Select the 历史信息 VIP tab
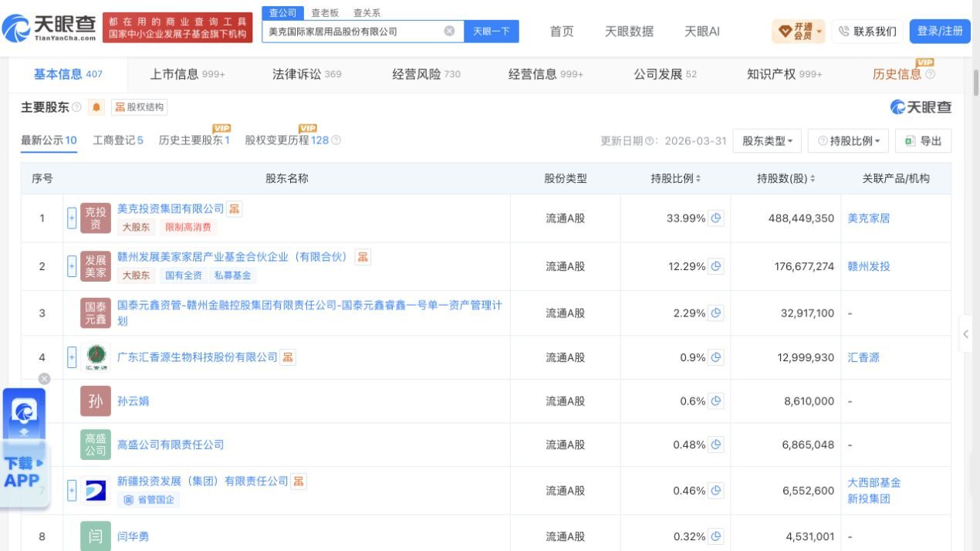The image size is (980, 551). click(x=904, y=73)
